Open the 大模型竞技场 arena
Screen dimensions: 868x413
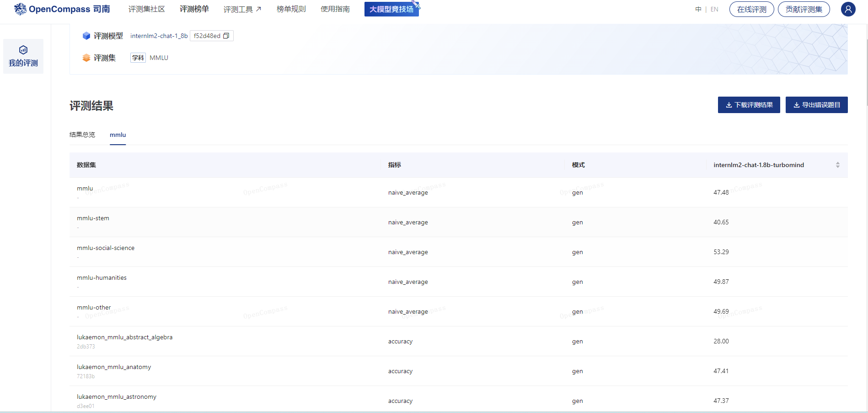click(x=391, y=9)
